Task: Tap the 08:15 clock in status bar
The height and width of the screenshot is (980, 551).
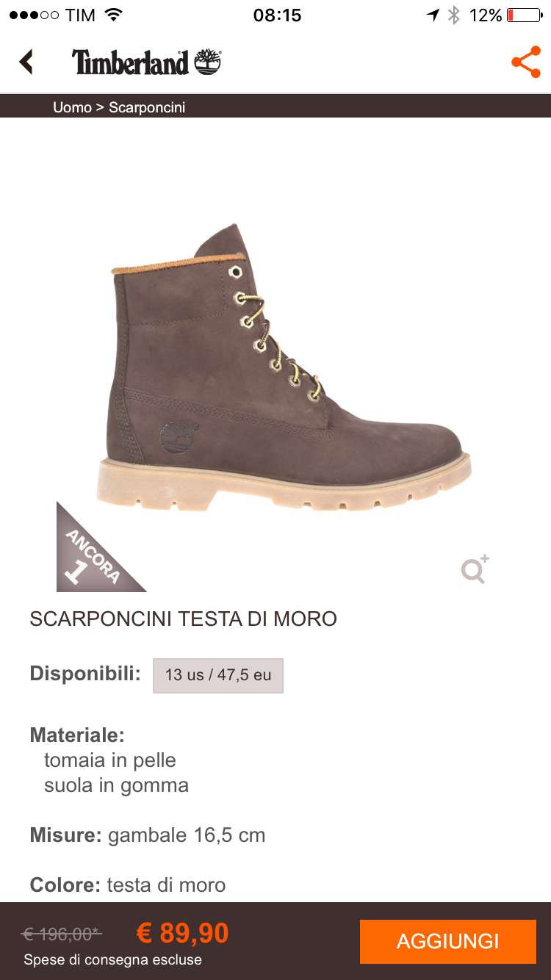Action: 277,15
